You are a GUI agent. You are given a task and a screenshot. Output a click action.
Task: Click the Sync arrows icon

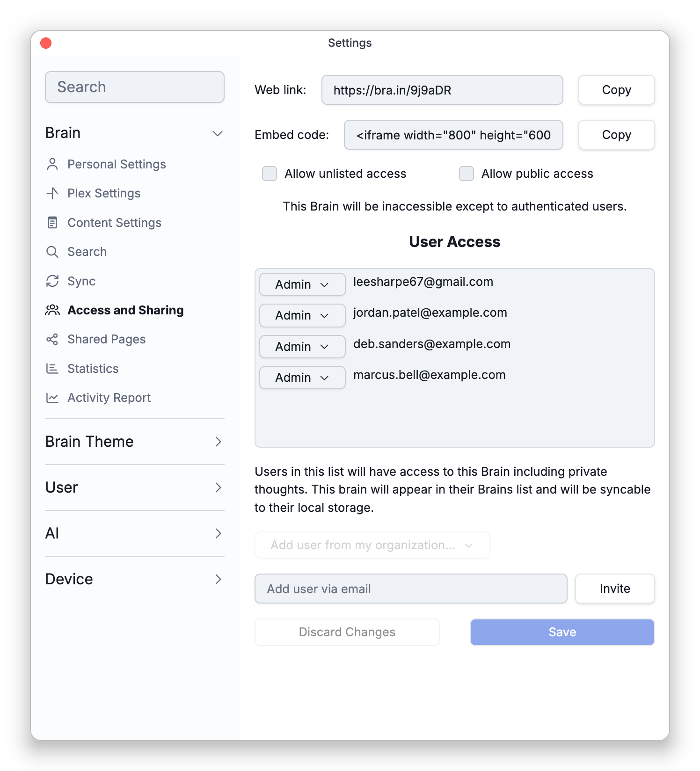tap(52, 281)
